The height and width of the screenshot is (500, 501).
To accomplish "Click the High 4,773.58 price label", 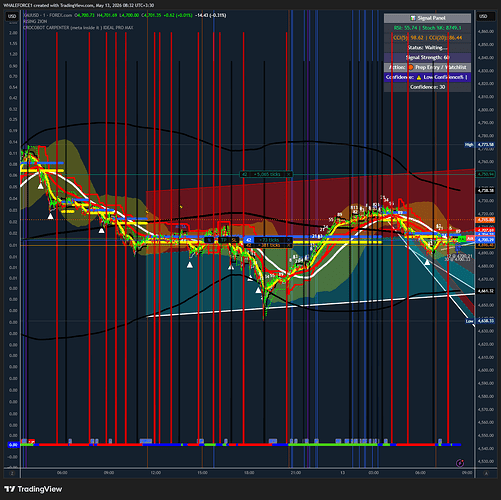I will click(480, 145).
